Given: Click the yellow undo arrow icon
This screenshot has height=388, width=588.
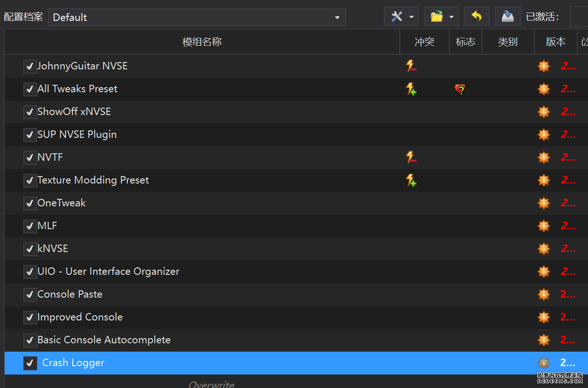Looking at the screenshot, I should pos(476,17).
